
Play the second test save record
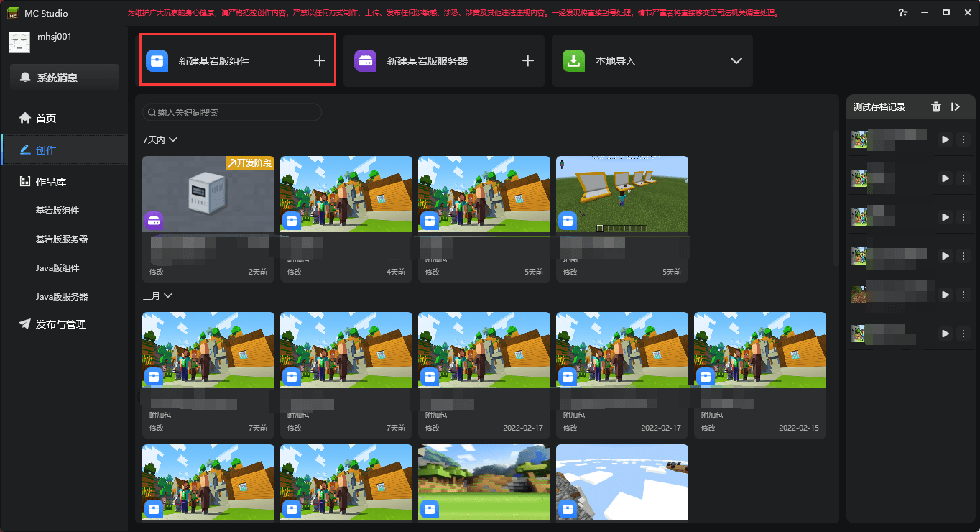click(x=946, y=178)
